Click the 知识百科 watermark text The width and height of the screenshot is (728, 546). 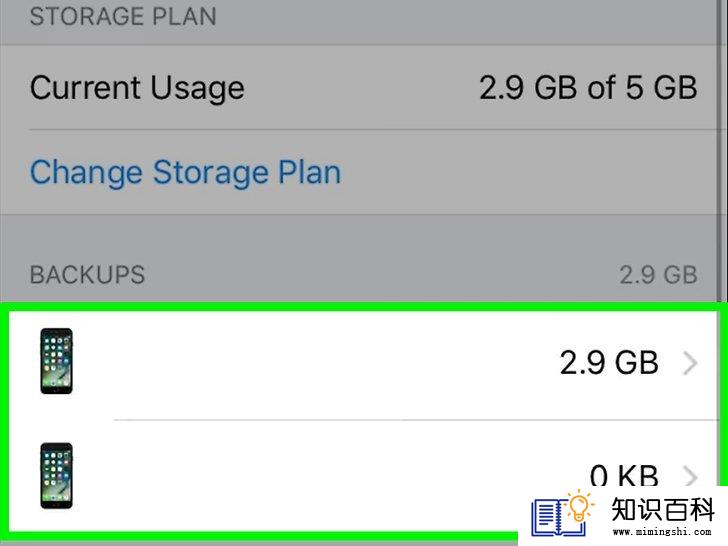(x=663, y=510)
